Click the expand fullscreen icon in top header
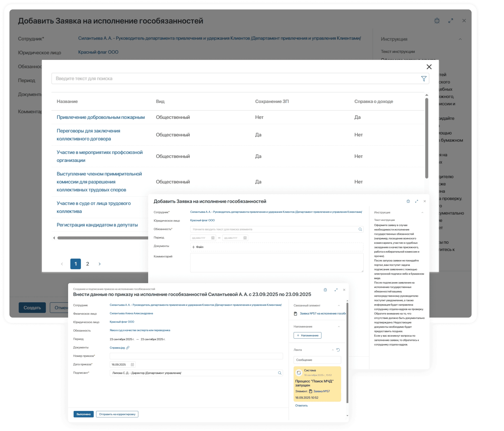 point(450,21)
